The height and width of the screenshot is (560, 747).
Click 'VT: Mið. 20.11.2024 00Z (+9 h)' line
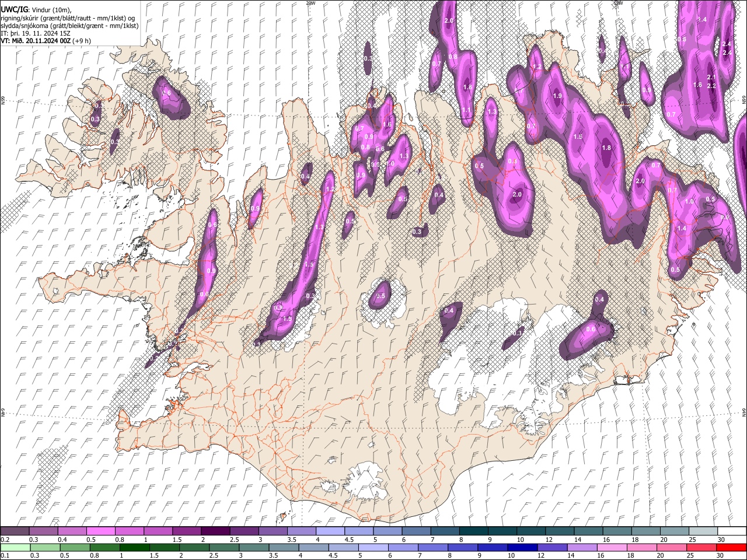tap(46, 41)
